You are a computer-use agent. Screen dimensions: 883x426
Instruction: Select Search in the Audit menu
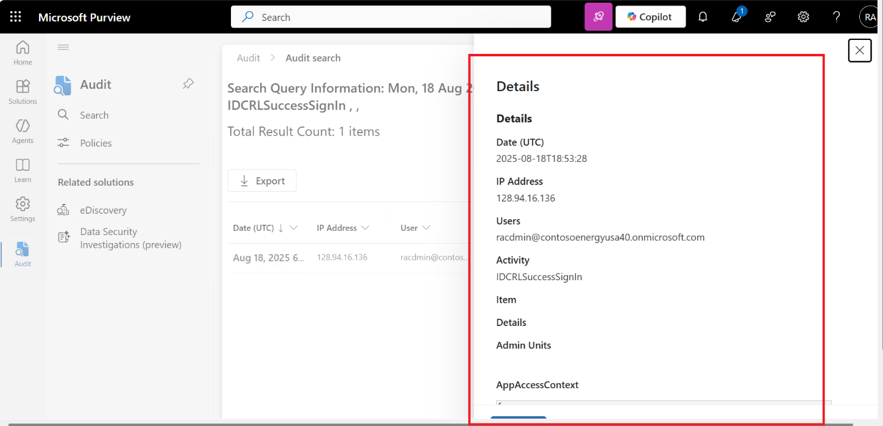click(94, 115)
